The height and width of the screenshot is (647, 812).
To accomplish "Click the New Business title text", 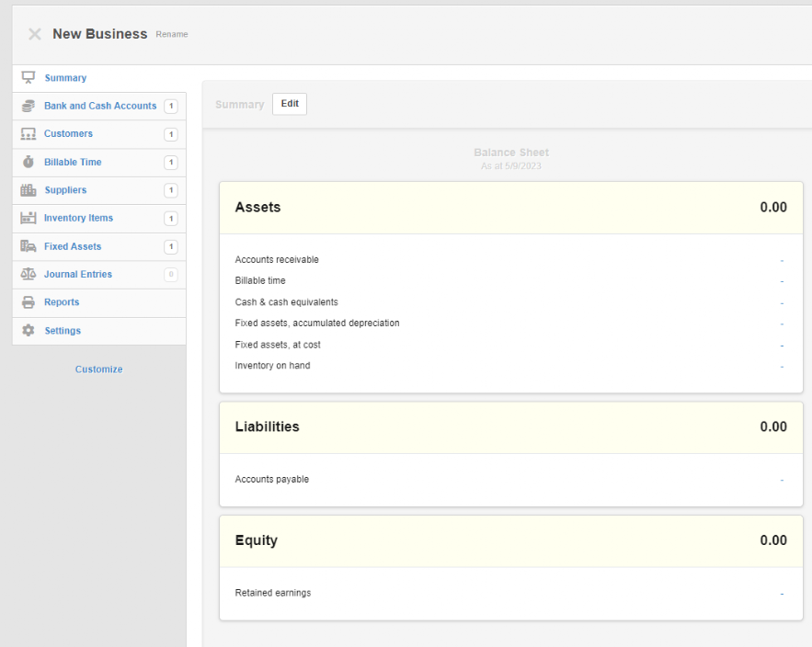I will [x=100, y=34].
